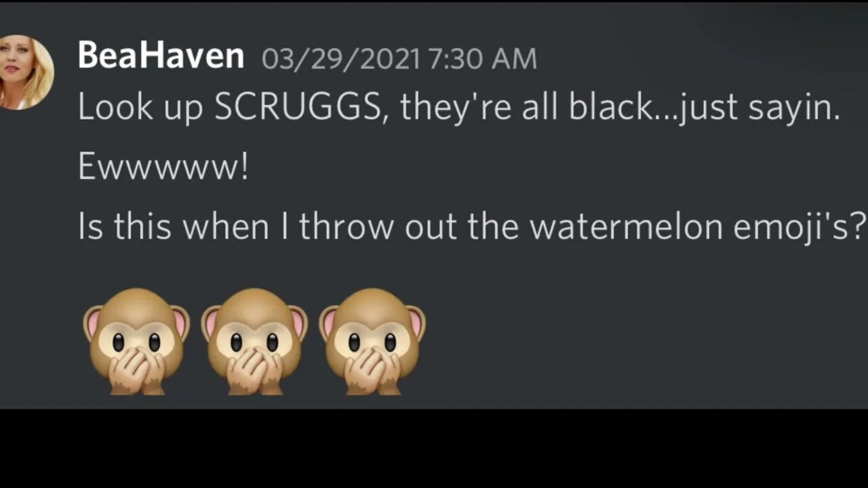868x488 pixels.
Task: Click empty chat area right of the emojis
Action: (x=644, y=341)
